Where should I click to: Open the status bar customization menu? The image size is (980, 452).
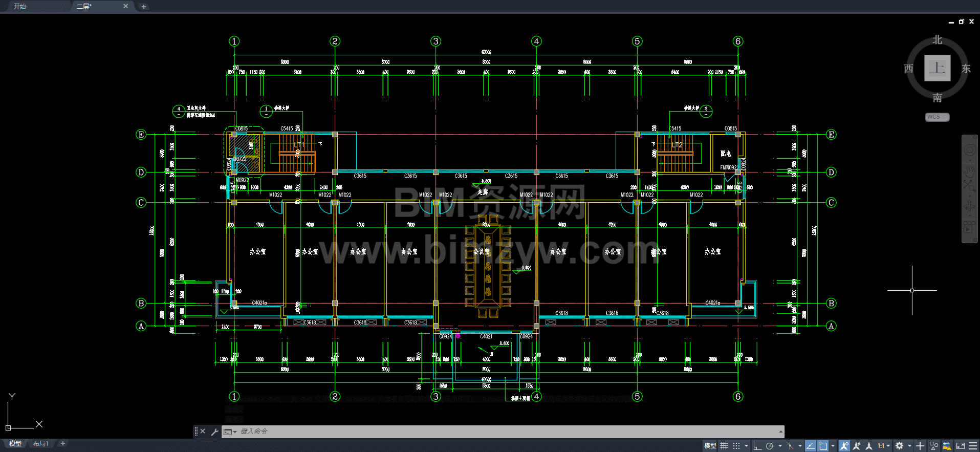point(973,446)
